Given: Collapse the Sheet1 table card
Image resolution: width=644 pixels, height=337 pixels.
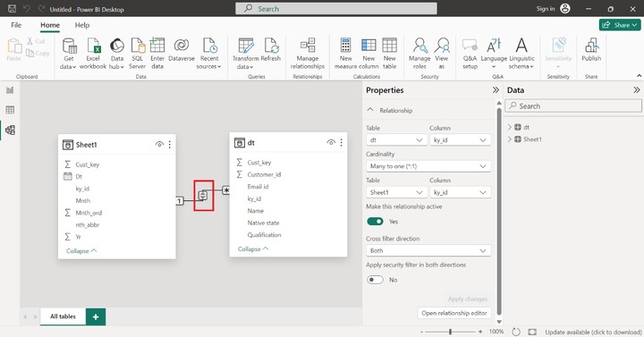Looking at the screenshot, I should pyautogui.click(x=81, y=251).
